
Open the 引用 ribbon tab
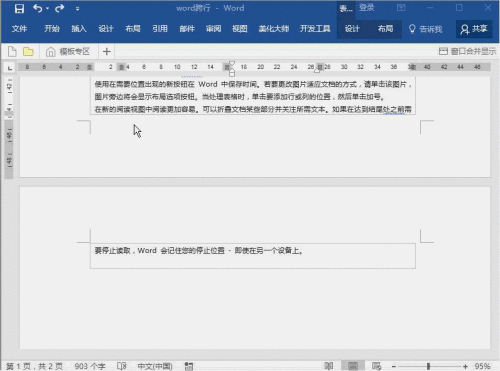coord(160,29)
